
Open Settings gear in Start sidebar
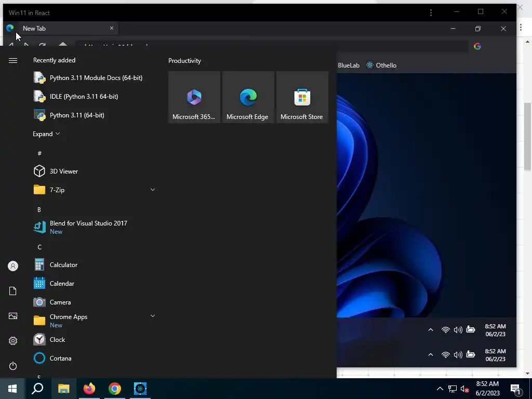(13, 341)
